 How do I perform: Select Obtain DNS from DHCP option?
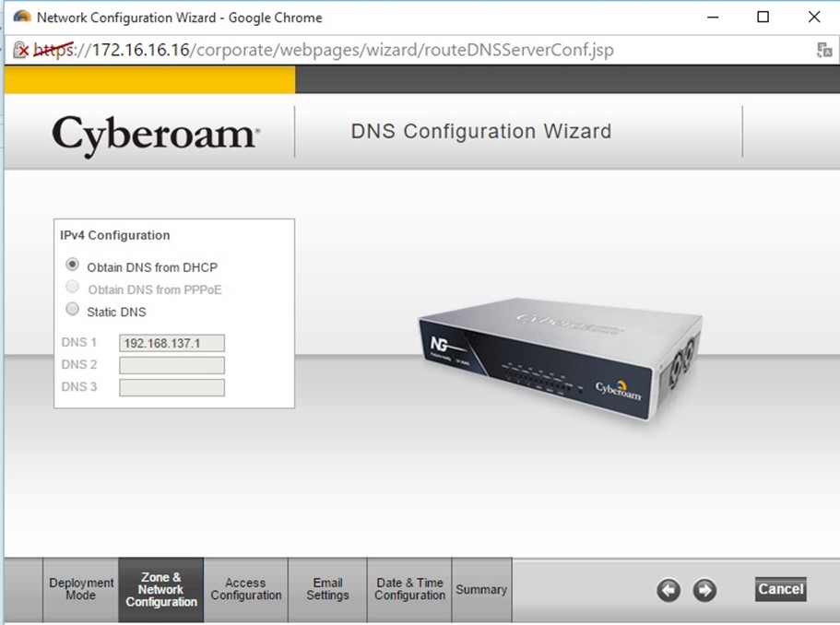coord(72,265)
